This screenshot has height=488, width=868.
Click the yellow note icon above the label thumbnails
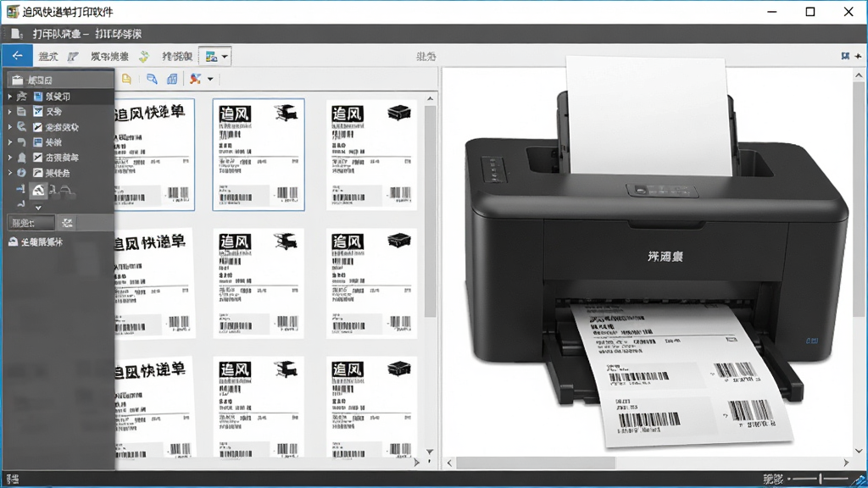coord(127,79)
